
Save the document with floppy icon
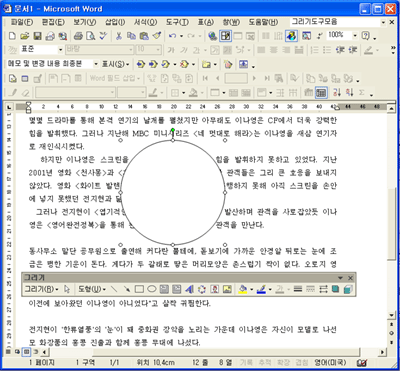(x=37, y=36)
